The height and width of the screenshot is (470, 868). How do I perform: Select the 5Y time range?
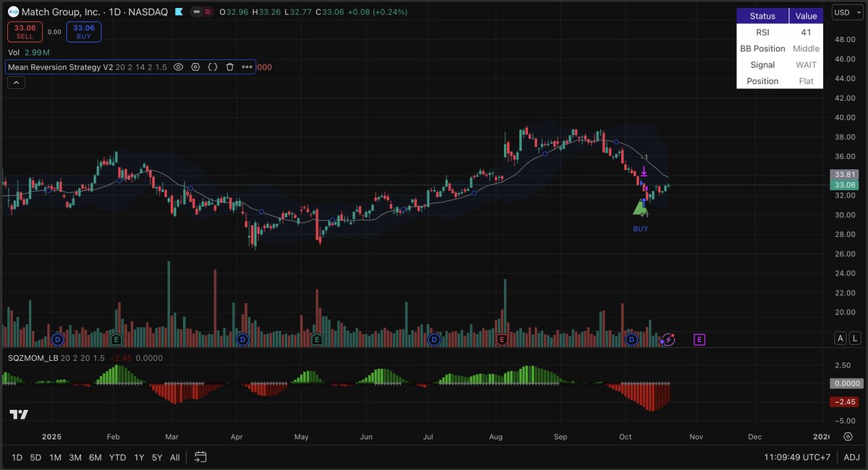tap(158, 457)
